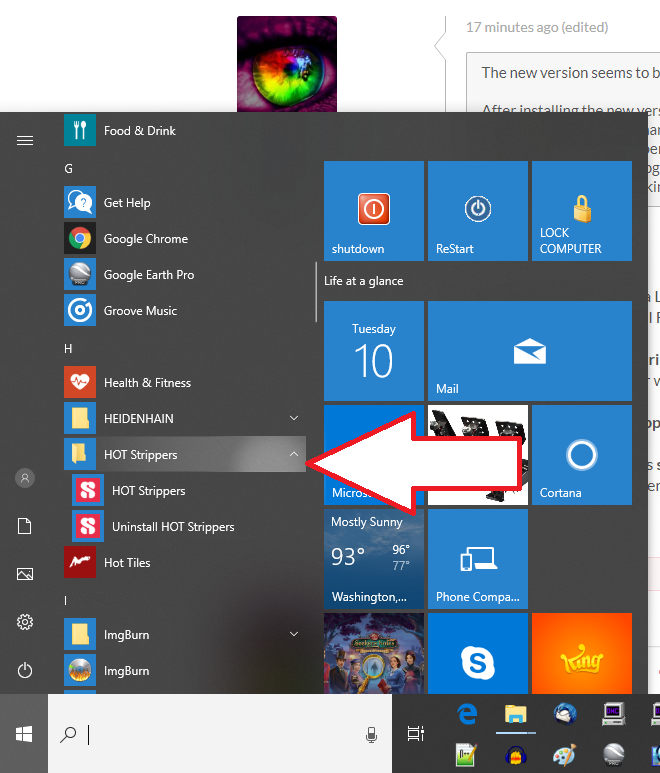
Task: Expand the Start menu hamburger button
Action: pos(25,141)
